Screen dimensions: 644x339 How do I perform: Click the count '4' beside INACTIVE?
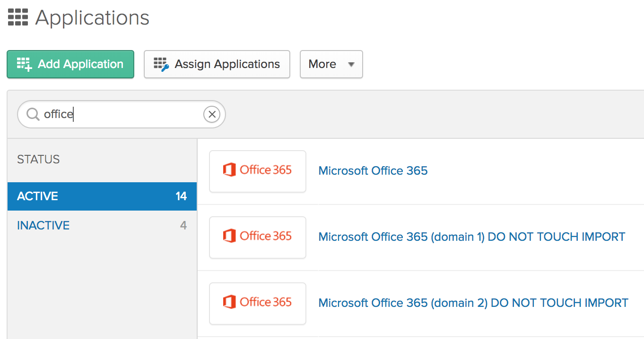(183, 226)
